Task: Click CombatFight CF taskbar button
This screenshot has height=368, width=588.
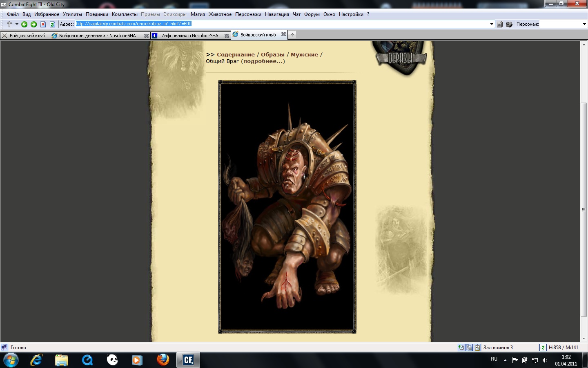Action: 188,360
